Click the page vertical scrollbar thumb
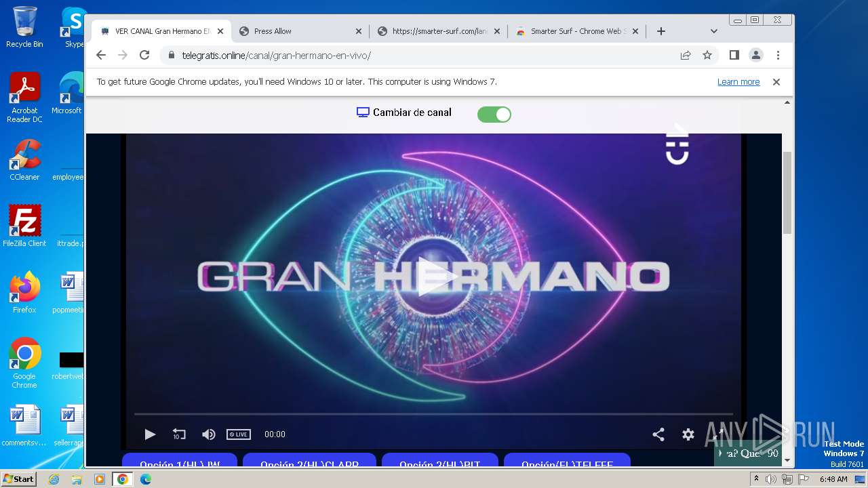868x488 pixels. pos(787,192)
